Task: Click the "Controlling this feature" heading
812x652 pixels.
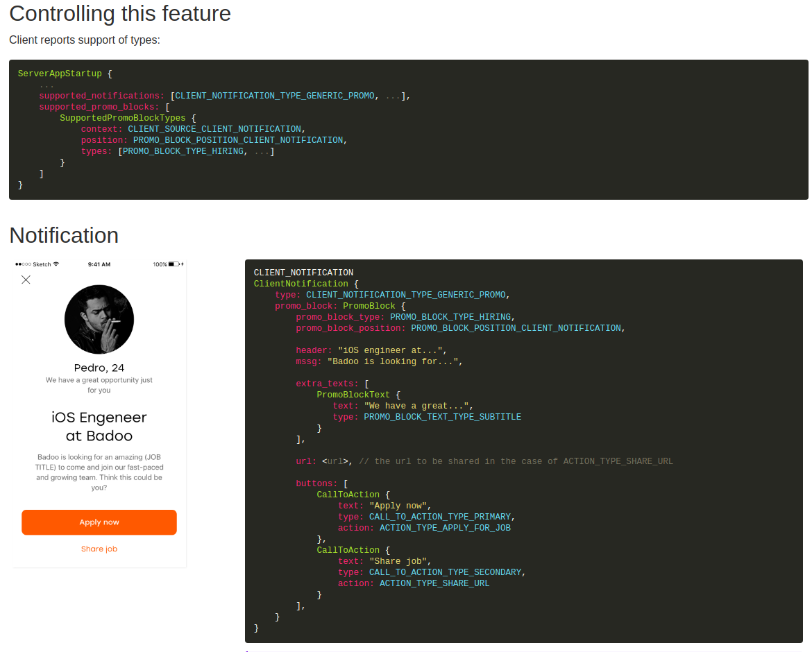Action: pos(120,13)
